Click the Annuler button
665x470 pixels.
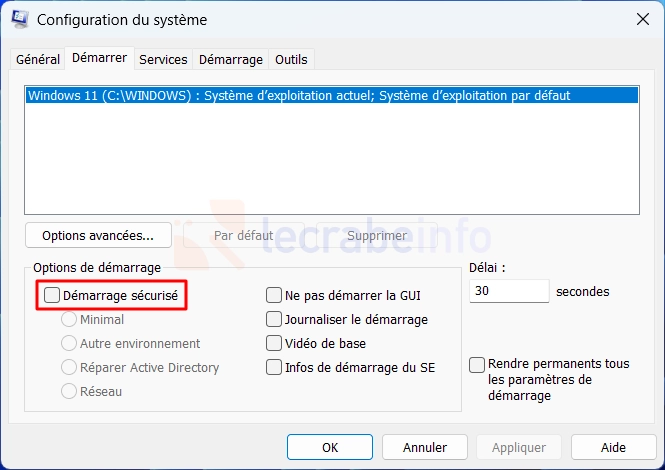(x=425, y=447)
